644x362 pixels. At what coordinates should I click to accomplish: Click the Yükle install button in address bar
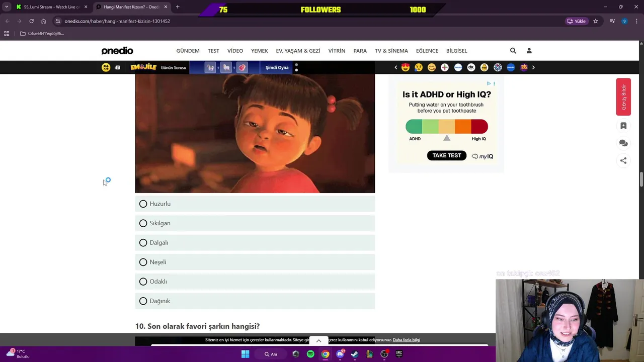click(x=577, y=21)
